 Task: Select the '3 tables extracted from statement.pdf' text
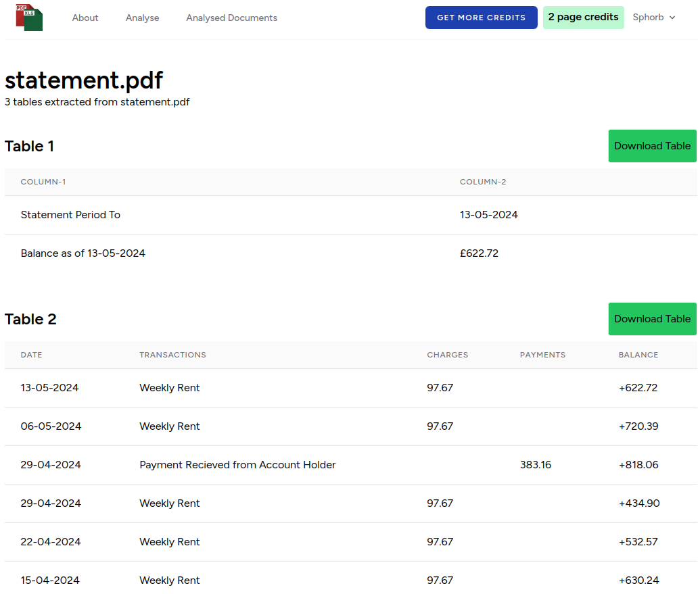(97, 102)
